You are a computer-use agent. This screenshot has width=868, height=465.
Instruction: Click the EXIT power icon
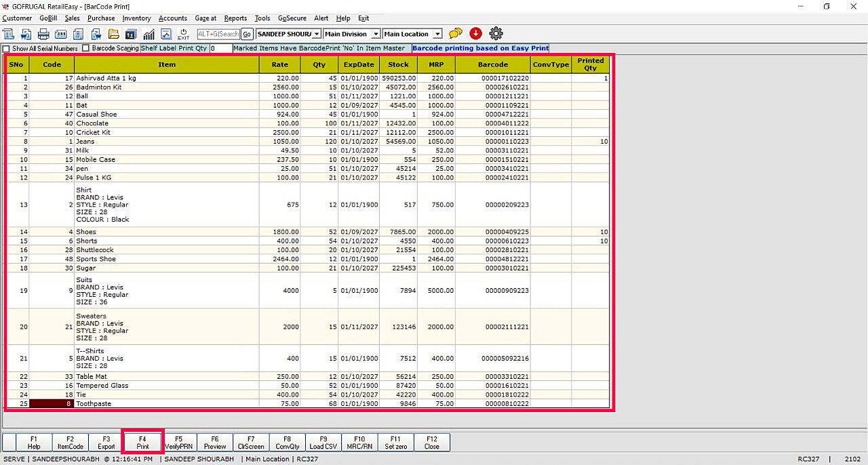(184, 34)
